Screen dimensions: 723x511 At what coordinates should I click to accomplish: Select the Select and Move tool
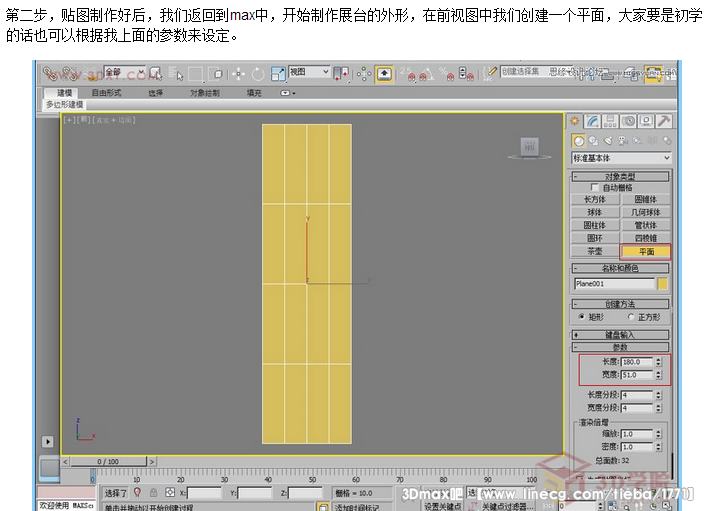pos(238,74)
